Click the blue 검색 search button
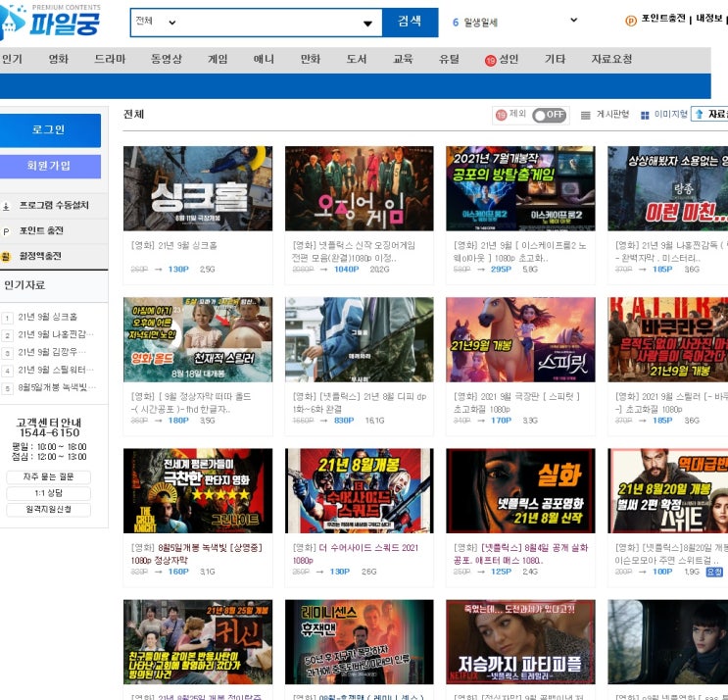This screenshot has height=700, width=728. pyautogui.click(x=410, y=22)
